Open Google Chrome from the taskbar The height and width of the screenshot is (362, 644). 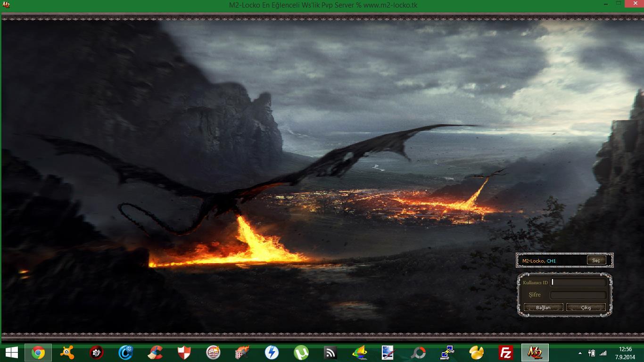click(x=38, y=353)
